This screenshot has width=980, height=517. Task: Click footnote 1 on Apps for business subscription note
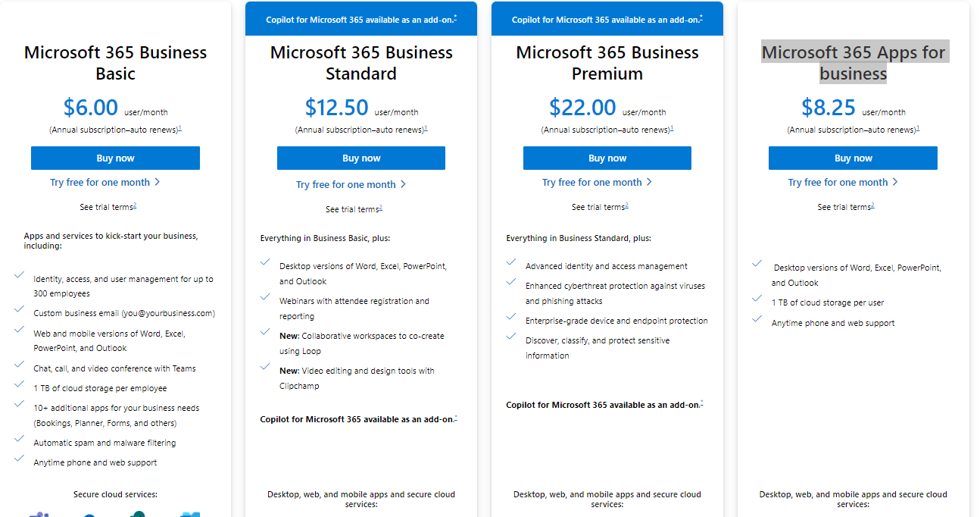click(918, 129)
